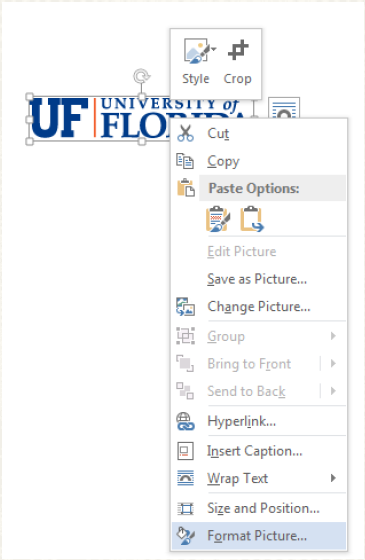Open the Style dropdown arrow
365x560 pixels.
click(x=214, y=49)
